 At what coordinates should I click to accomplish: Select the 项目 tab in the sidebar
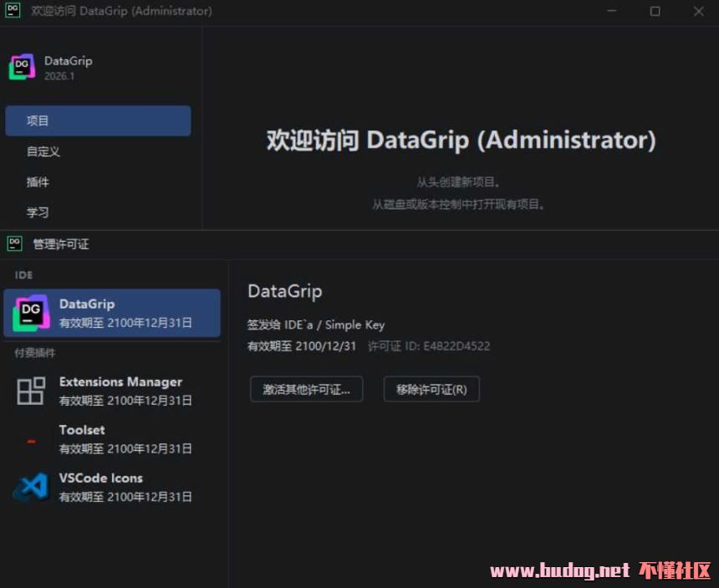click(x=98, y=120)
